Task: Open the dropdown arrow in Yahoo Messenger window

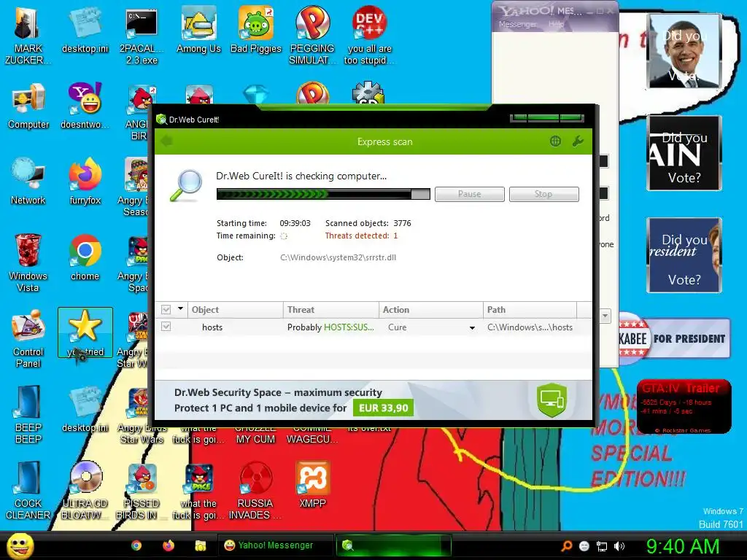Action: point(605,316)
